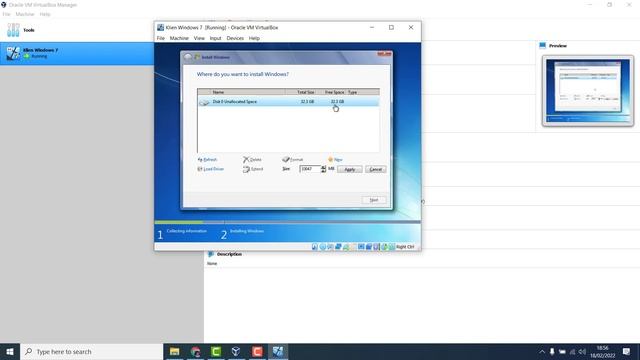
Task: Open Machine menu in VirtualBox Manager window
Action: point(24,14)
